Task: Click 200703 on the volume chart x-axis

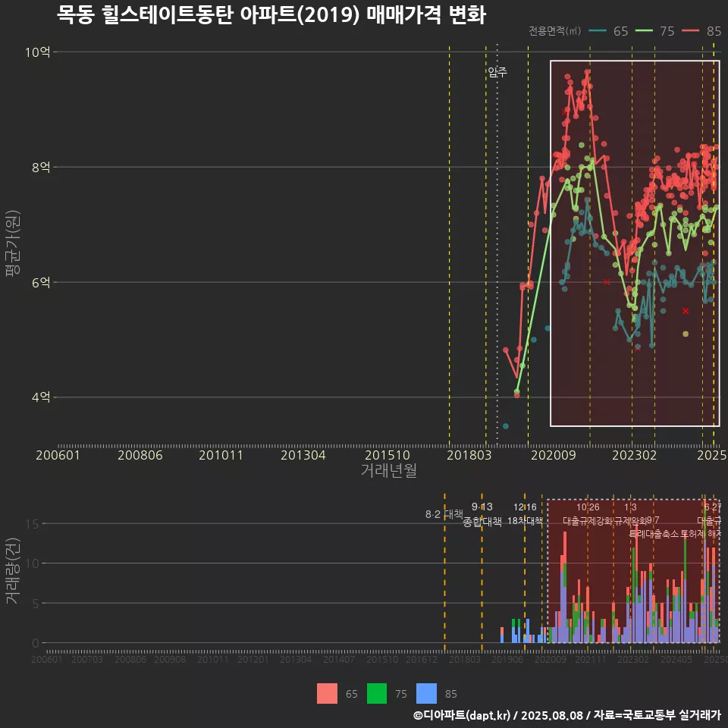Action: 87,659
